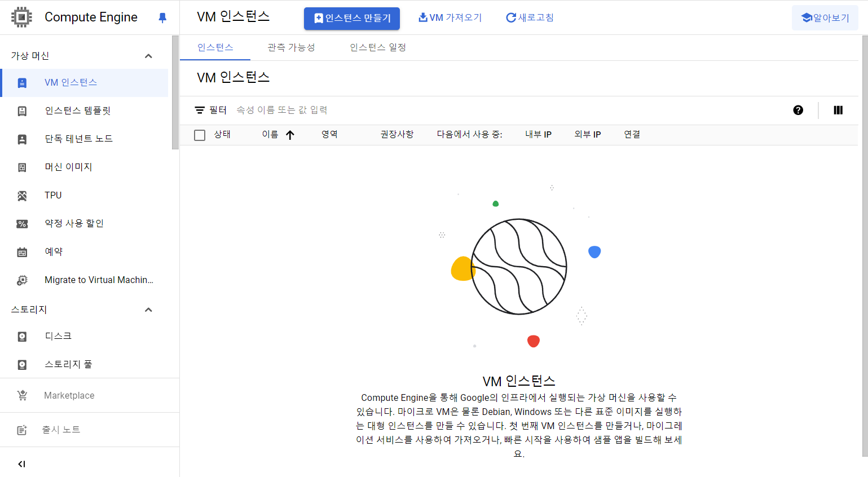Click the 단독 테넌트 노드 icon
Viewport: 868px width, 477px height.
pos(22,139)
